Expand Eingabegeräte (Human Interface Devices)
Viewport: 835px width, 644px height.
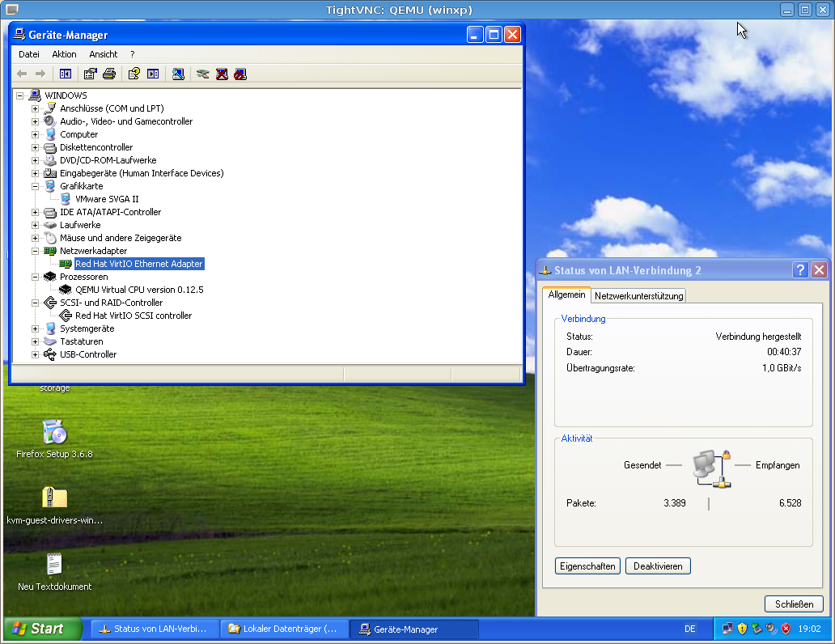point(35,174)
